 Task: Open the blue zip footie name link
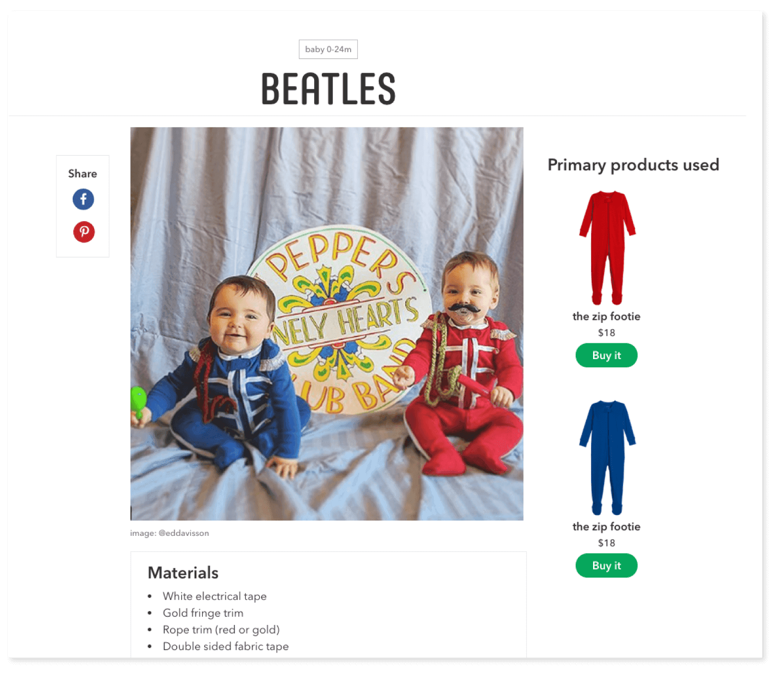[606, 527]
